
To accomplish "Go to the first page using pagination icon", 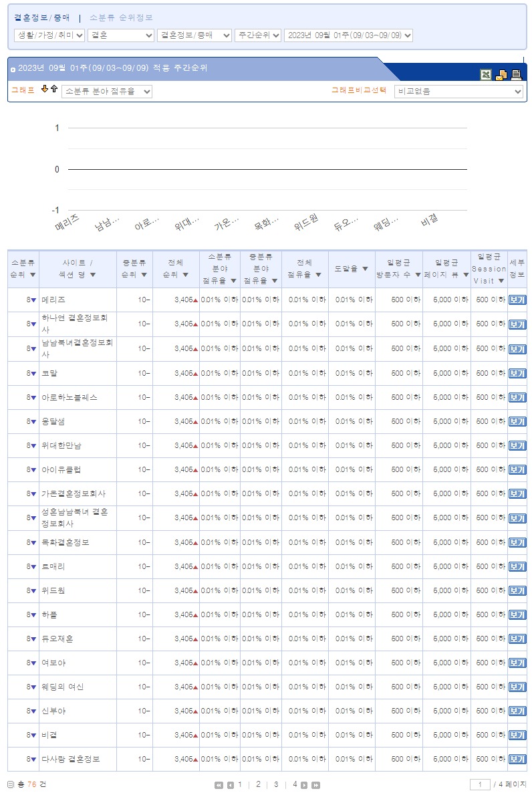I will tap(219, 785).
